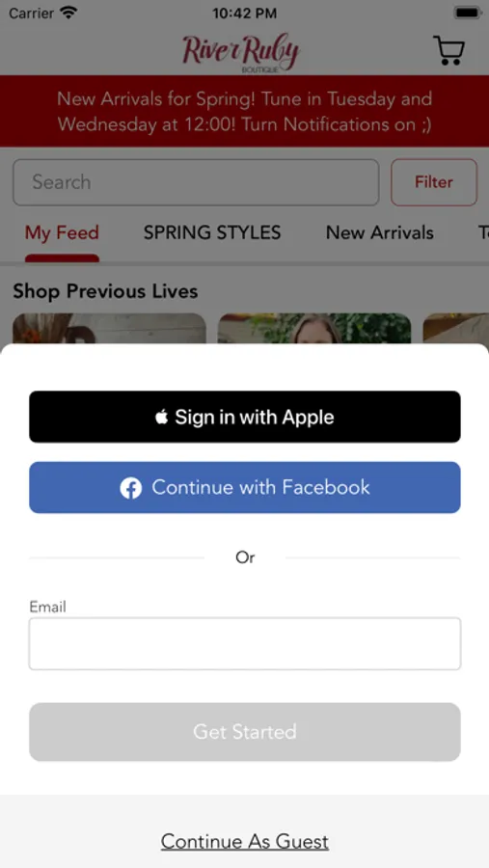The width and height of the screenshot is (489, 868).
Task: Select the My Feed tab
Action: coord(62,233)
